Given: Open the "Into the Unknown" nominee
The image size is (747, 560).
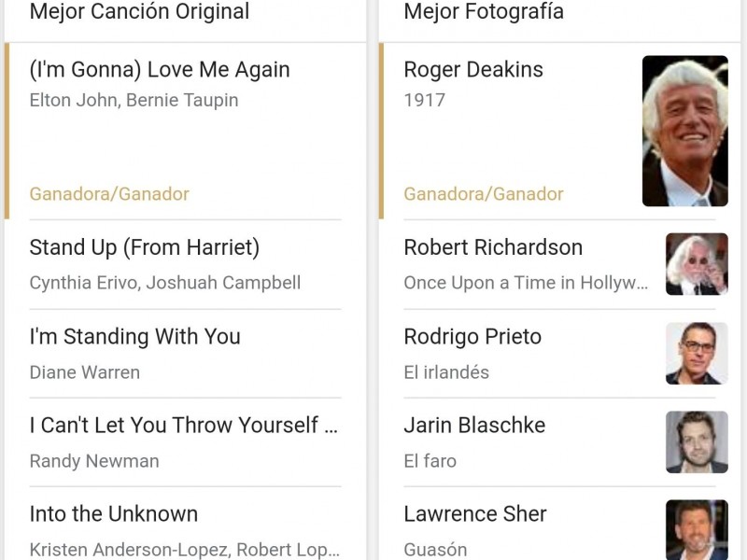Looking at the screenshot, I should click(x=114, y=513).
